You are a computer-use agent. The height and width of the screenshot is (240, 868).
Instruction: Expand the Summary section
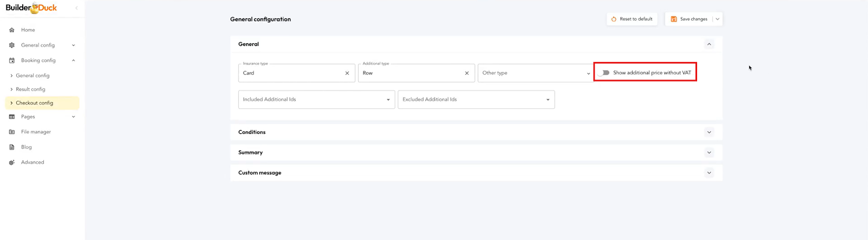point(709,153)
